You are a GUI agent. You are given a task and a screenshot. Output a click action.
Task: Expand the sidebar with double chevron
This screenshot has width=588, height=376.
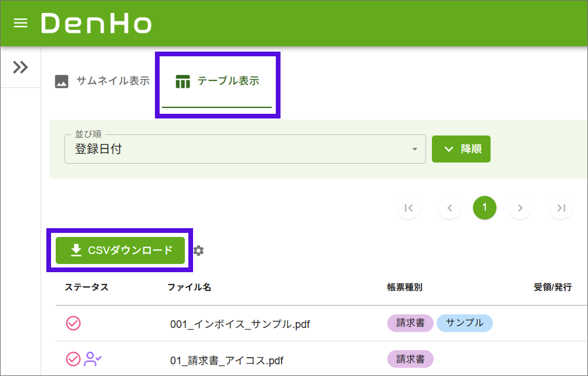[21, 67]
